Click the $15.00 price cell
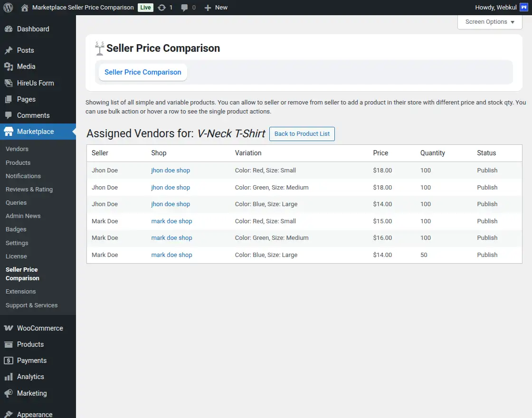The image size is (532, 418). (x=382, y=221)
